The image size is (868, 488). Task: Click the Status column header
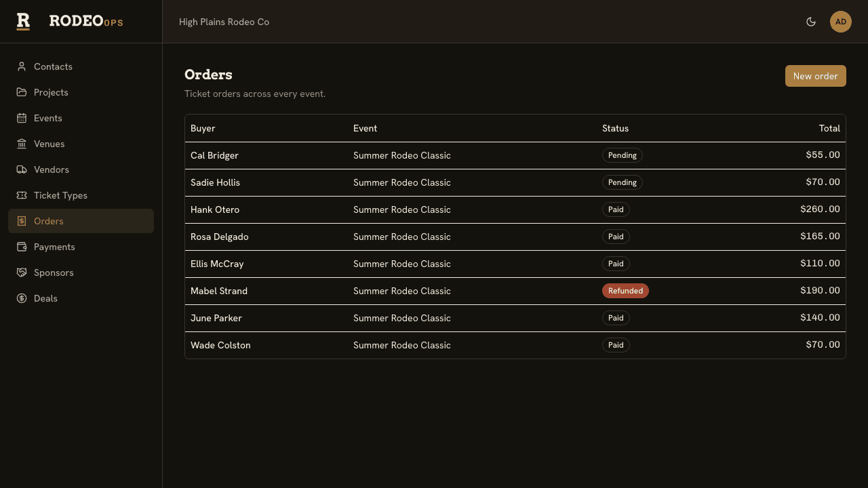point(615,128)
